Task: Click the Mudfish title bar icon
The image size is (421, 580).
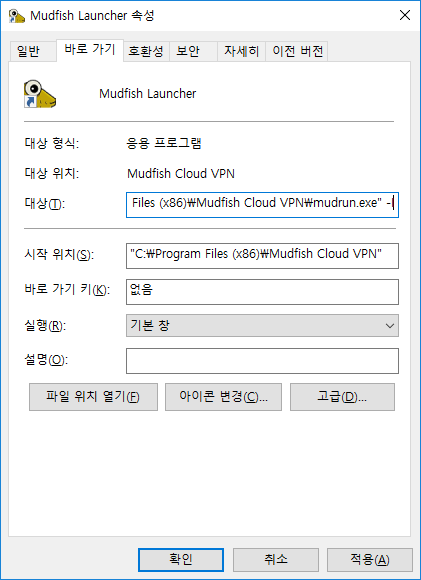Action: click(x=17, y=16)
